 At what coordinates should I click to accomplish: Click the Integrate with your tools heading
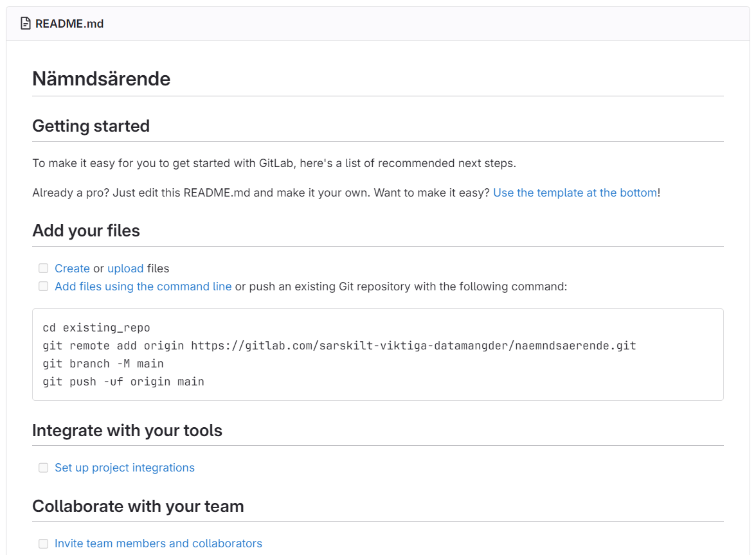(127, 430)
